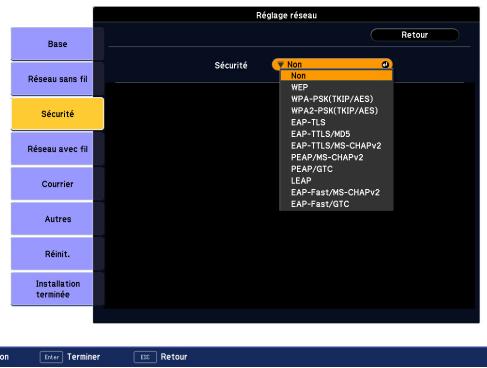Click Terminer label in bottom bar
This screenshot has width=487, height=368.
tap(83, 357)
